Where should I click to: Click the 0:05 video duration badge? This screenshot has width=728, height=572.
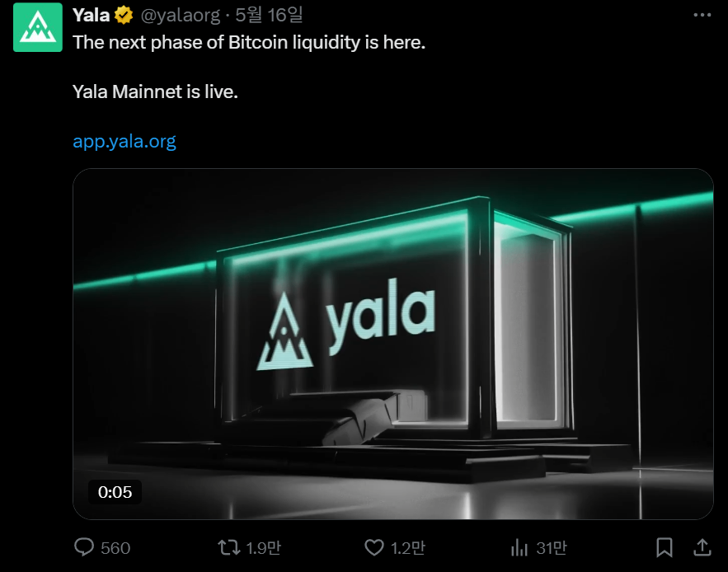click(x=115, y=492)
